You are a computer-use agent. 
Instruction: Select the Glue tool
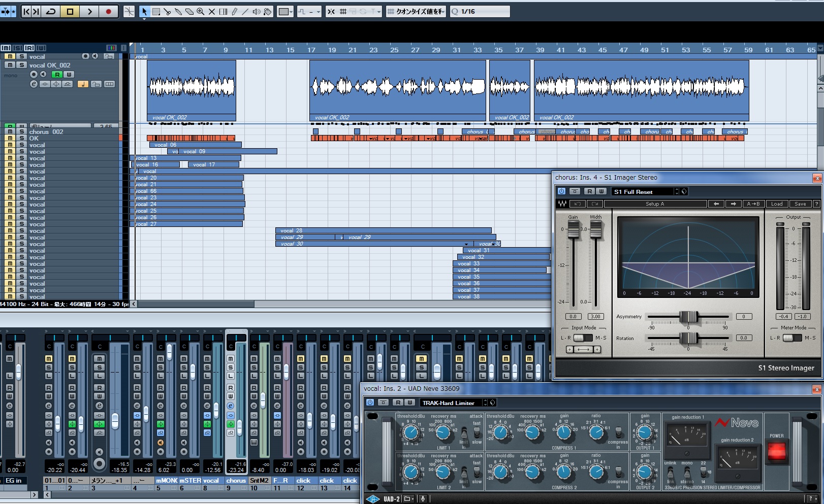pos(178,11)
